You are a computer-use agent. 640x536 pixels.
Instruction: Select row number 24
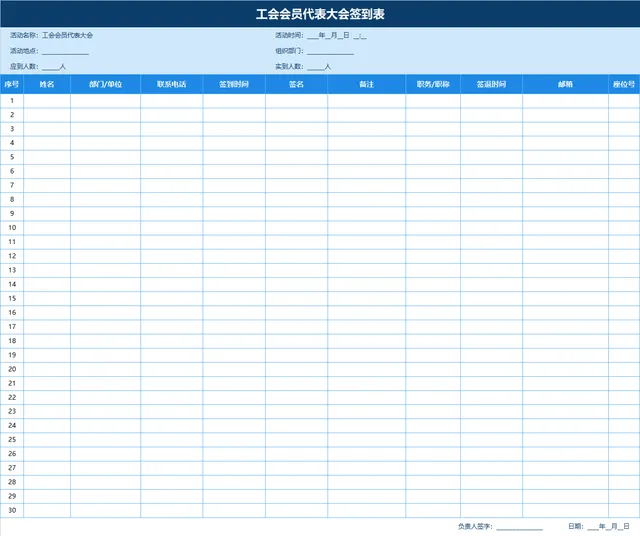tap(12, 426)
